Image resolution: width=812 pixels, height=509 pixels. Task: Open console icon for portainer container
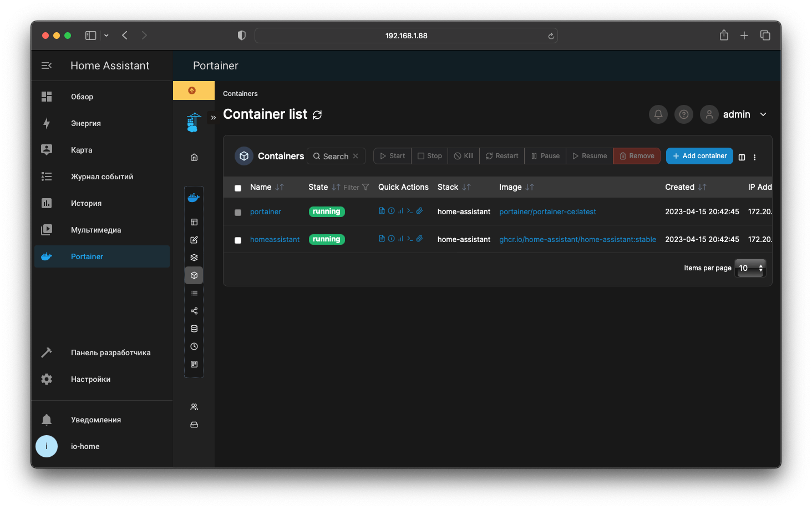(410, 211)
